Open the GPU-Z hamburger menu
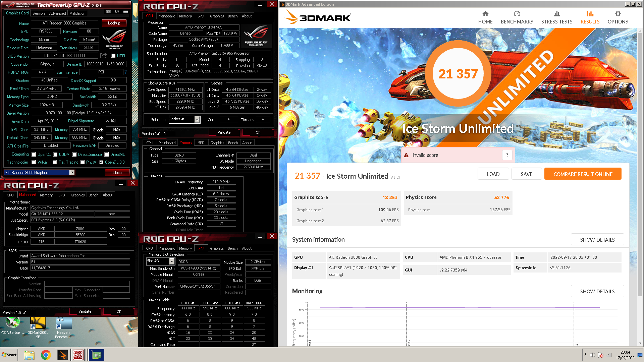 pyautogui.click(x=125, y=12)
